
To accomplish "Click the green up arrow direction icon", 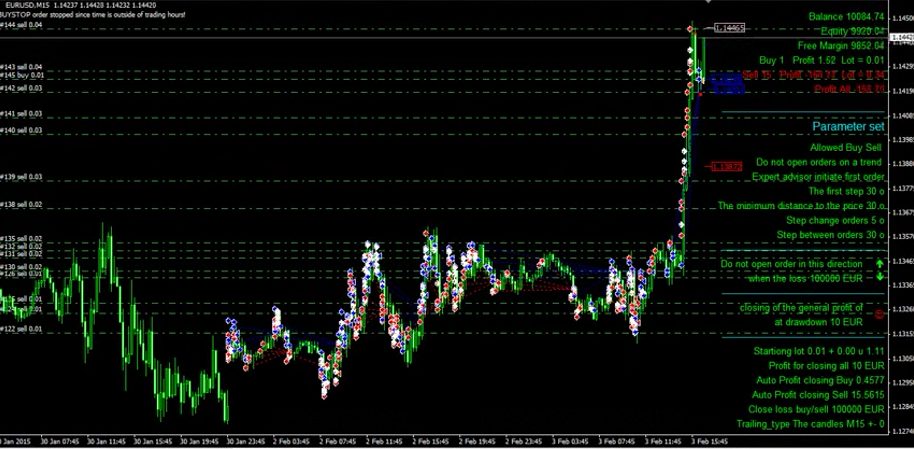I will click(880, 264).
